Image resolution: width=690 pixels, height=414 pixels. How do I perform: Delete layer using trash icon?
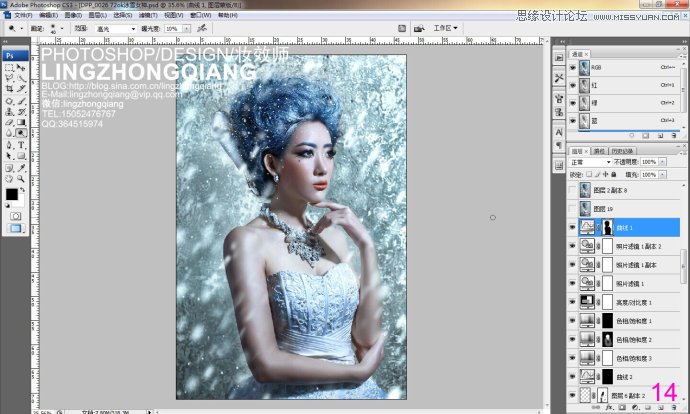[x=674, y=408]
